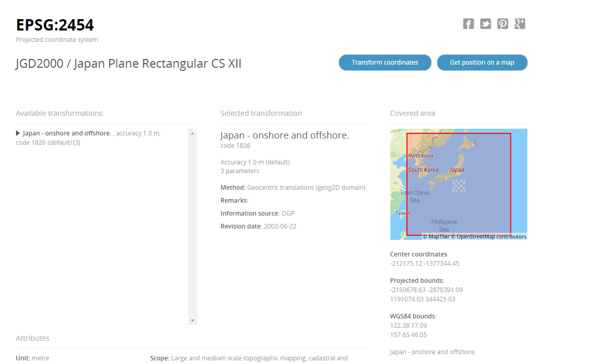Viewport: 594px width, 364px height.
Task: Share this page on Google+
Action: [519, 23]
